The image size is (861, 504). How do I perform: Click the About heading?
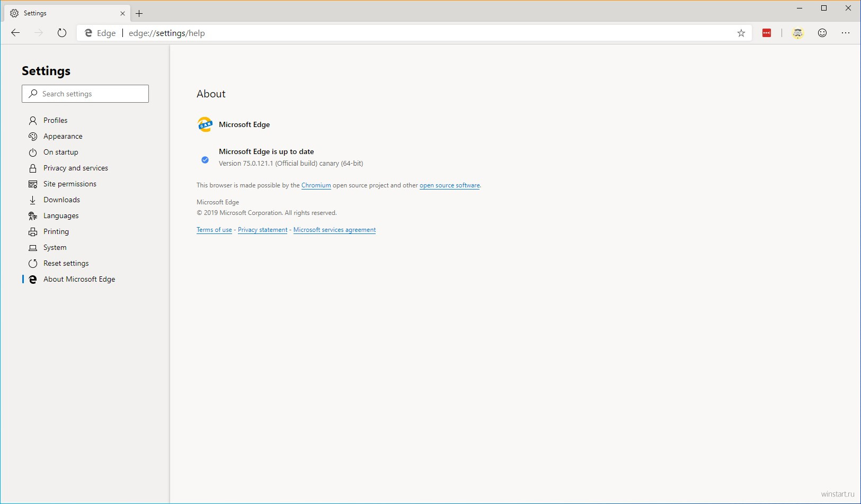(x=211, y=94)
